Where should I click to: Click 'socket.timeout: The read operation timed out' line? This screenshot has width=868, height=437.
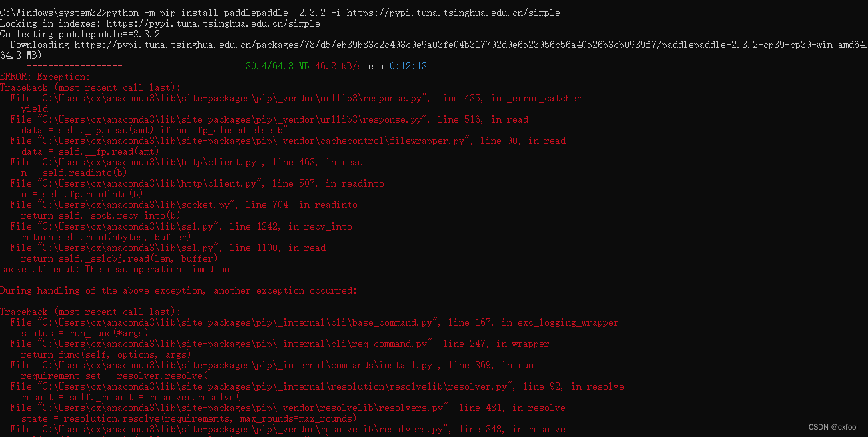pos(117,269)
